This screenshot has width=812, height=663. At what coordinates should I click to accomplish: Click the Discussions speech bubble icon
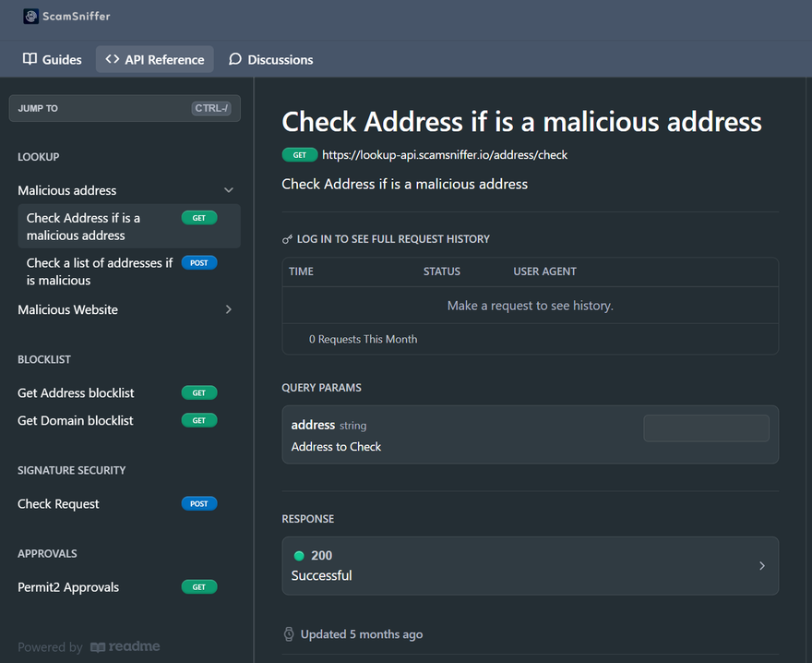235,59
